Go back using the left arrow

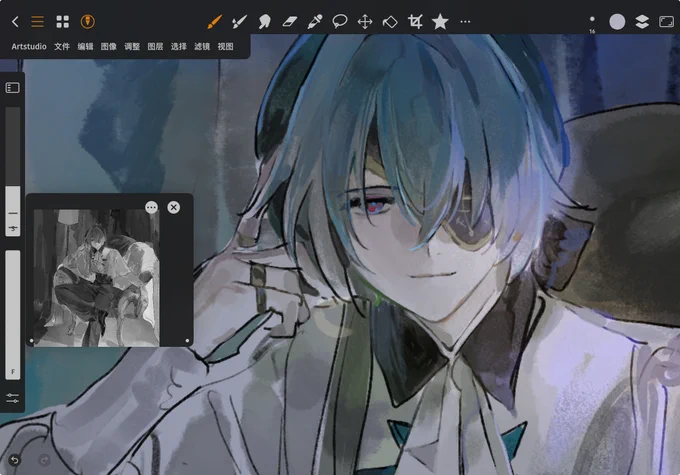pos(15,22)
